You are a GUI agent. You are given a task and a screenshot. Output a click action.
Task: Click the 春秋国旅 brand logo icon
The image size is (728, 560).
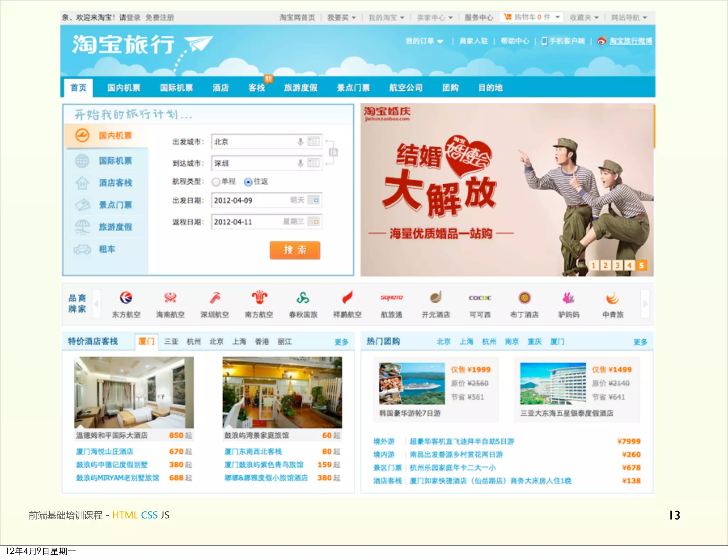(303, 297)
